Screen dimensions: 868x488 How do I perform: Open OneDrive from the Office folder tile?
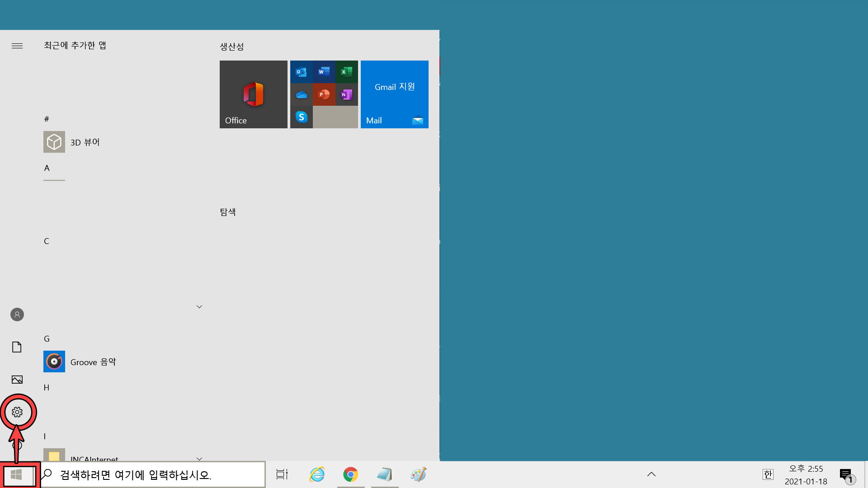click(301, 94)
